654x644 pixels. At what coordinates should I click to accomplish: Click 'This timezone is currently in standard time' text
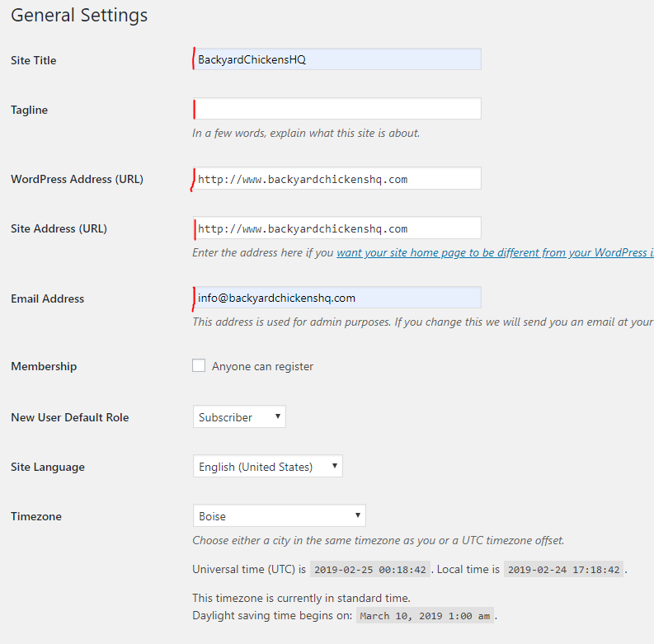click(301, 599)
